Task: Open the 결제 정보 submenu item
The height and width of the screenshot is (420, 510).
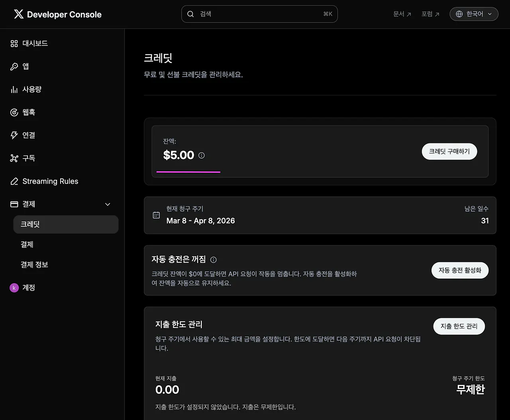Action: (x=35, y=265)
